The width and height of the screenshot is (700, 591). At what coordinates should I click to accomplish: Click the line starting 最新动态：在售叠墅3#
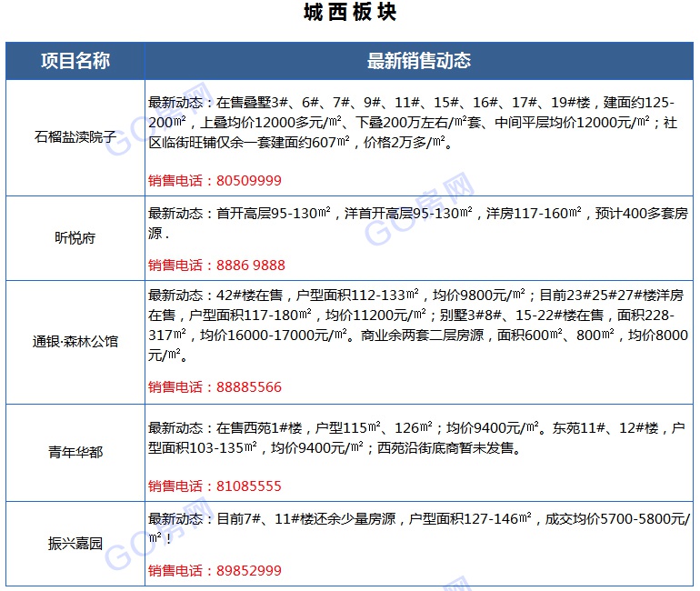point(411,103)
